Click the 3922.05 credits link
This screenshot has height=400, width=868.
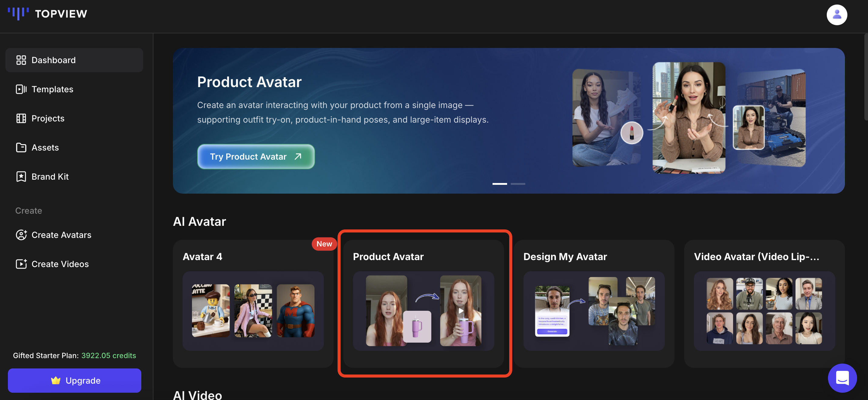(x=108, y=355)
